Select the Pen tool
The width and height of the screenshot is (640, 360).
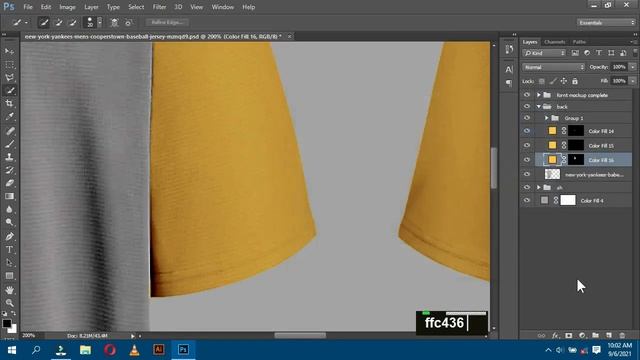pos(9,236)
